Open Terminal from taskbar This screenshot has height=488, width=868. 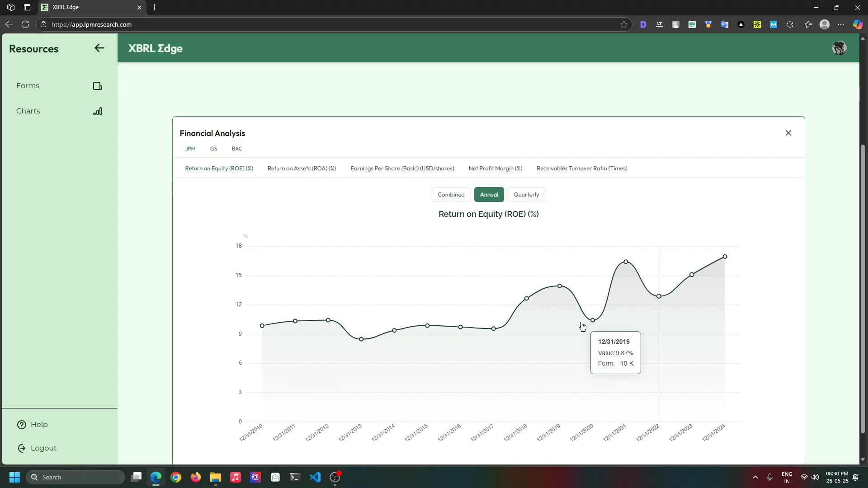(295, 477)
